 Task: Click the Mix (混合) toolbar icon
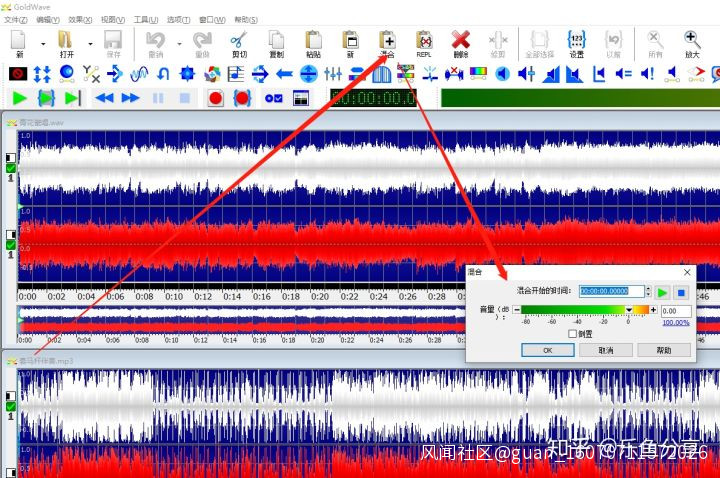tap(387, 43)
